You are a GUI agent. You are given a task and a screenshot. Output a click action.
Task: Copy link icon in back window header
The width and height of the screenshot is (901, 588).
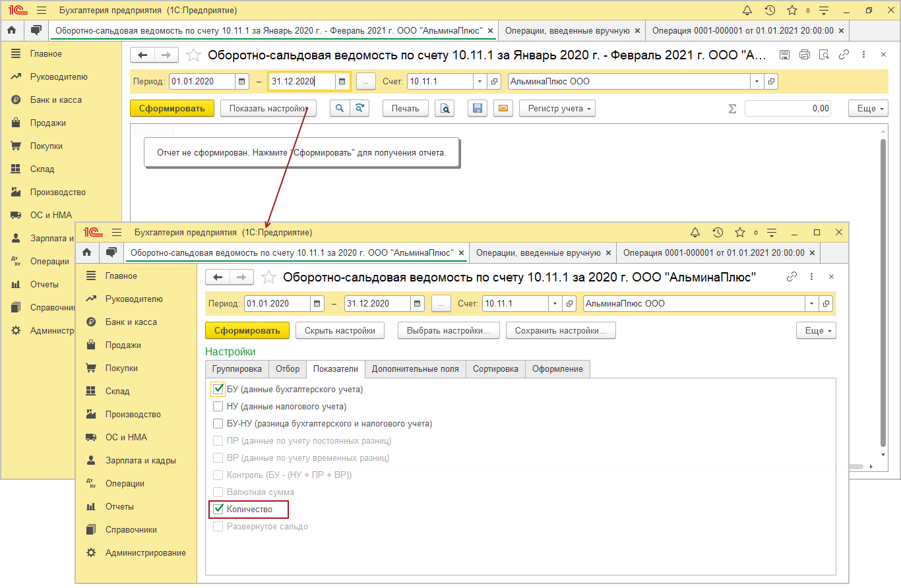click(x=844, y=55)
